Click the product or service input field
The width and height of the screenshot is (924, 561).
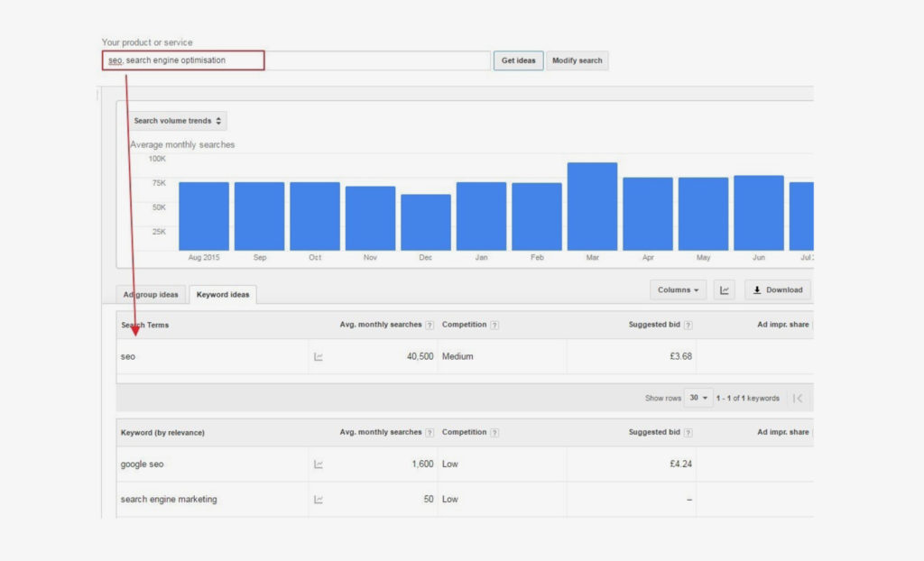[296, 60]
